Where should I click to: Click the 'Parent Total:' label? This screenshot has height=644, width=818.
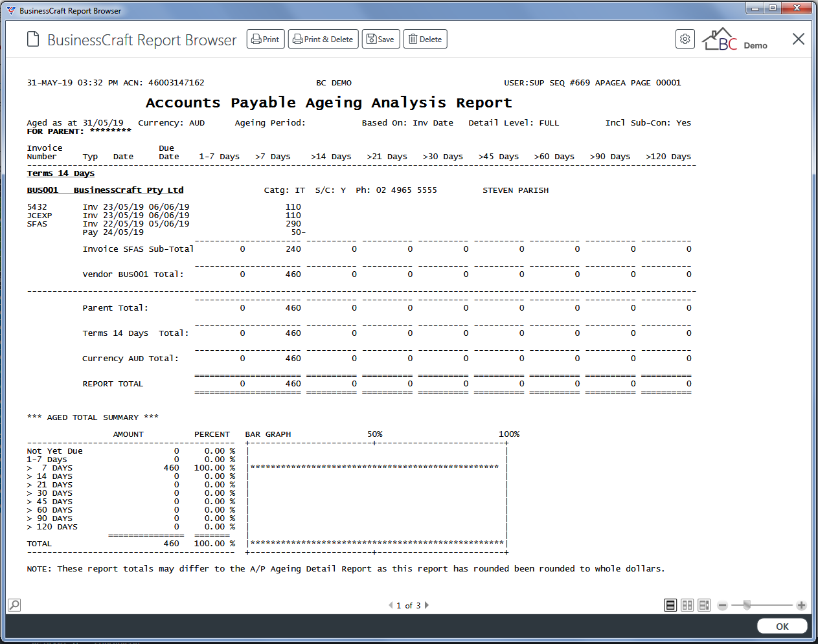[115, 308]
